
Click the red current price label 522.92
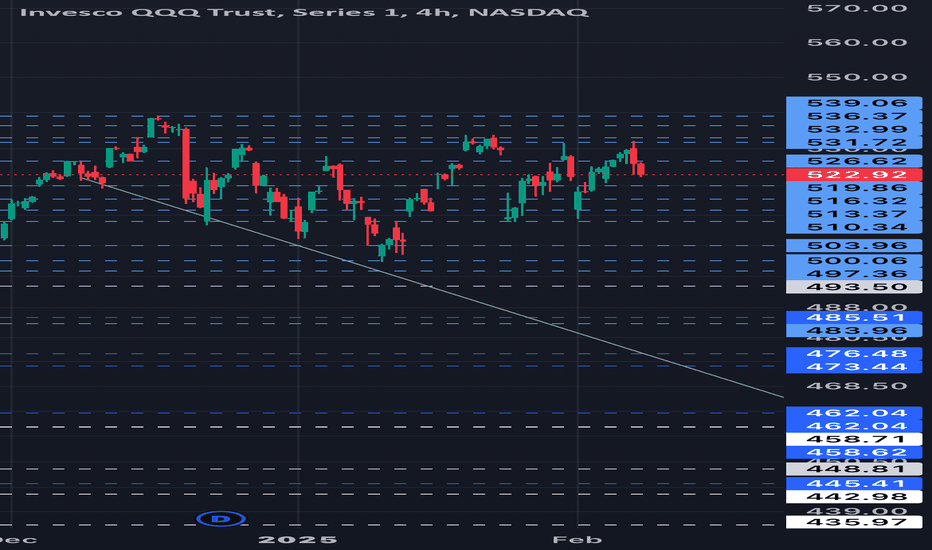click(x=854, y=174)
